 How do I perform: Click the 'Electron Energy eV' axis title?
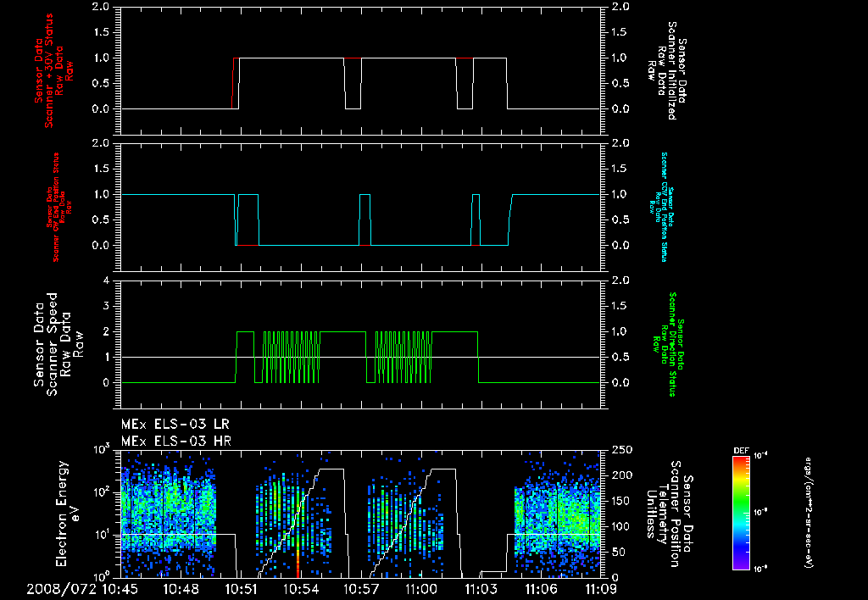point(68,513)
